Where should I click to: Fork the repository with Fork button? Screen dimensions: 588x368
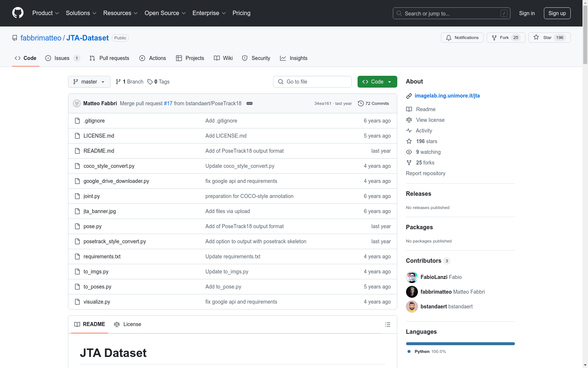coord(506,38)
